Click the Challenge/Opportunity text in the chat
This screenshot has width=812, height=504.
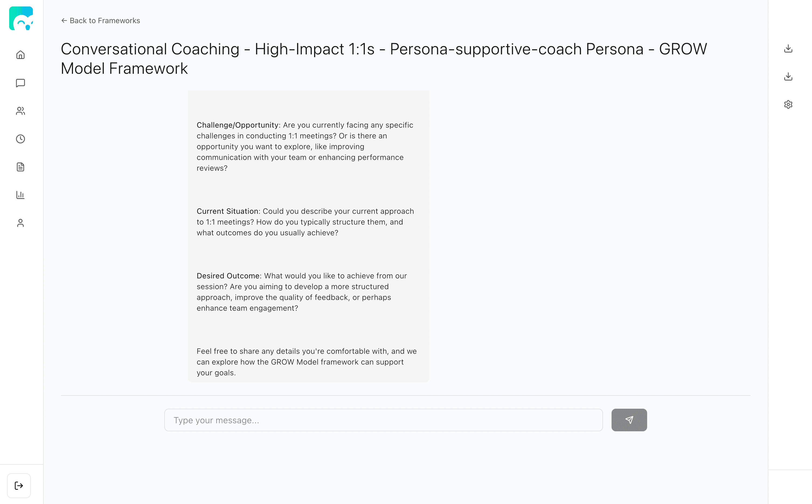click(237, 125)
